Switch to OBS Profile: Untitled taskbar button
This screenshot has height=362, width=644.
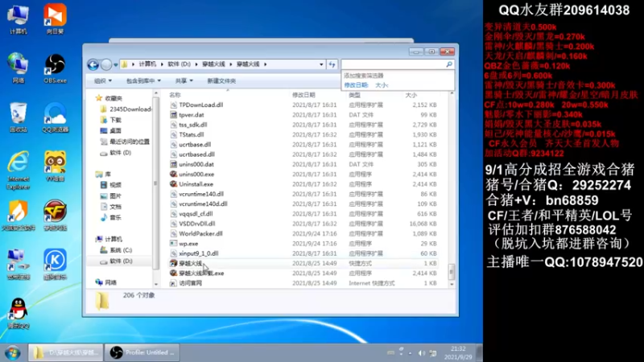142,352
